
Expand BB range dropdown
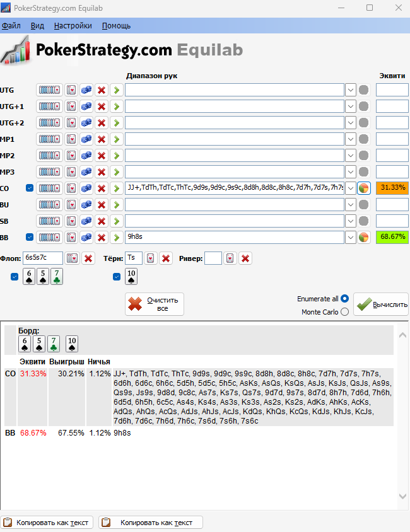pyautogui.click(x=351, y=237)
